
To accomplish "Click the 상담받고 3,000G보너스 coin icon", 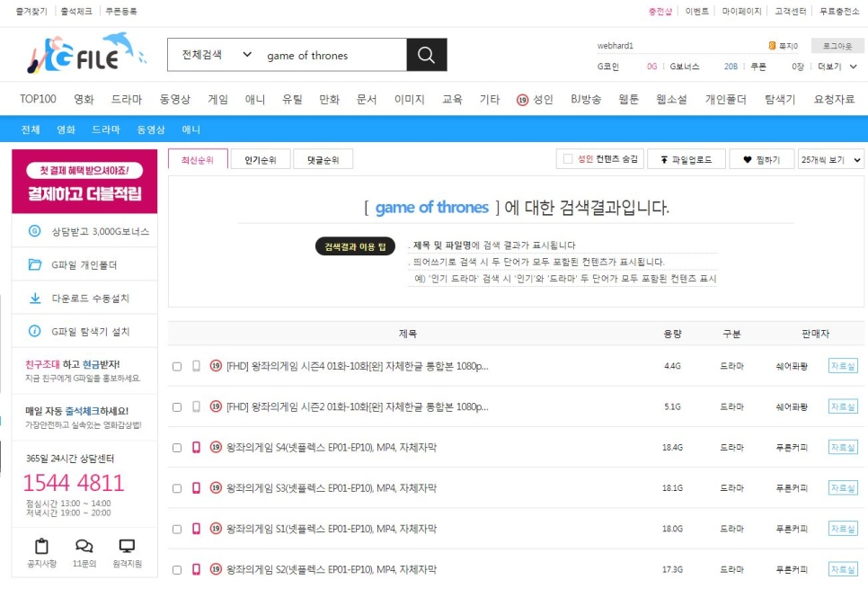I will 34,231.
